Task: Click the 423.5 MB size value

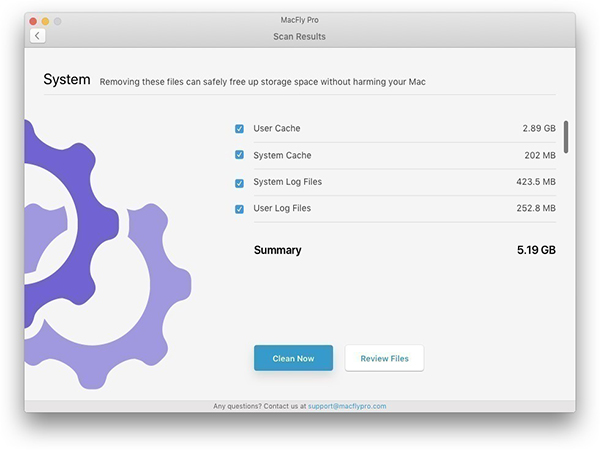Action: pos(536,182)
